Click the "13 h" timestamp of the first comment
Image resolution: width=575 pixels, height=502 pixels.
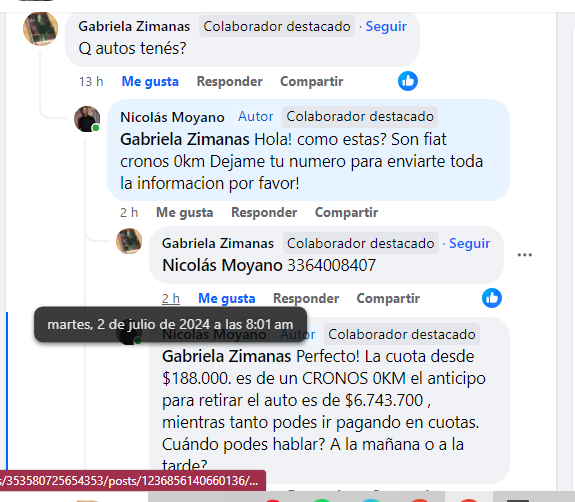coord(91,81)
